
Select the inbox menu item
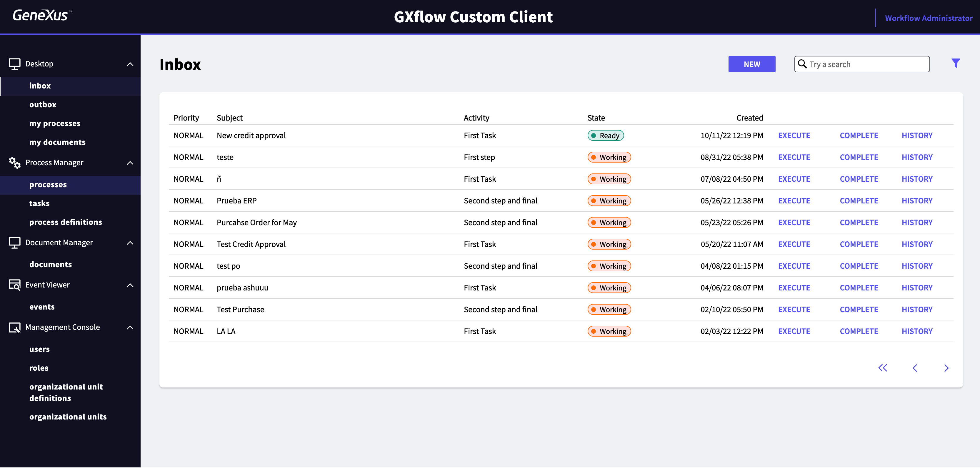(39, 86)
